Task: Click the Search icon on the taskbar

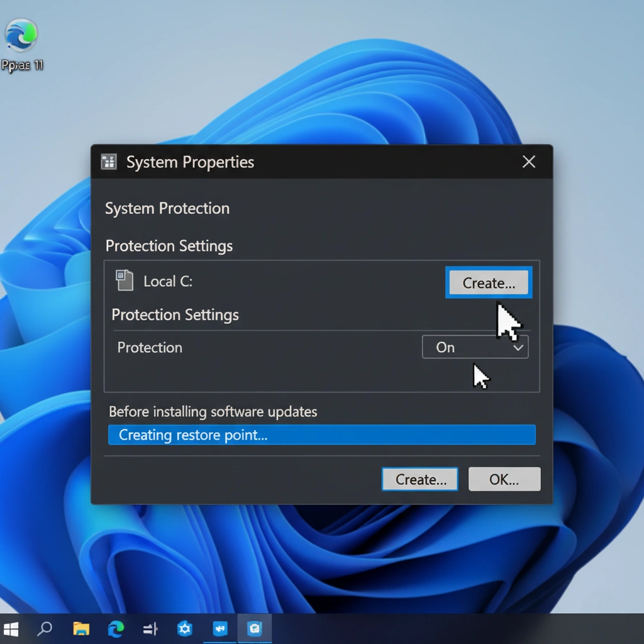Action: (45, 629)
